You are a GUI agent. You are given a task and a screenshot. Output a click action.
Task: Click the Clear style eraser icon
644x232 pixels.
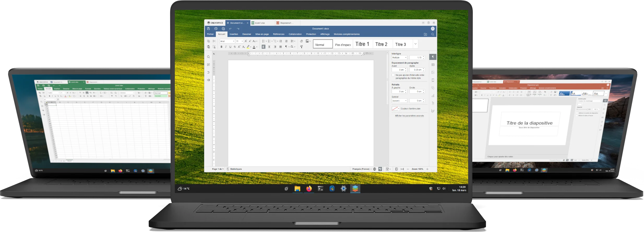pyautogui.click(x=301, y=41)
